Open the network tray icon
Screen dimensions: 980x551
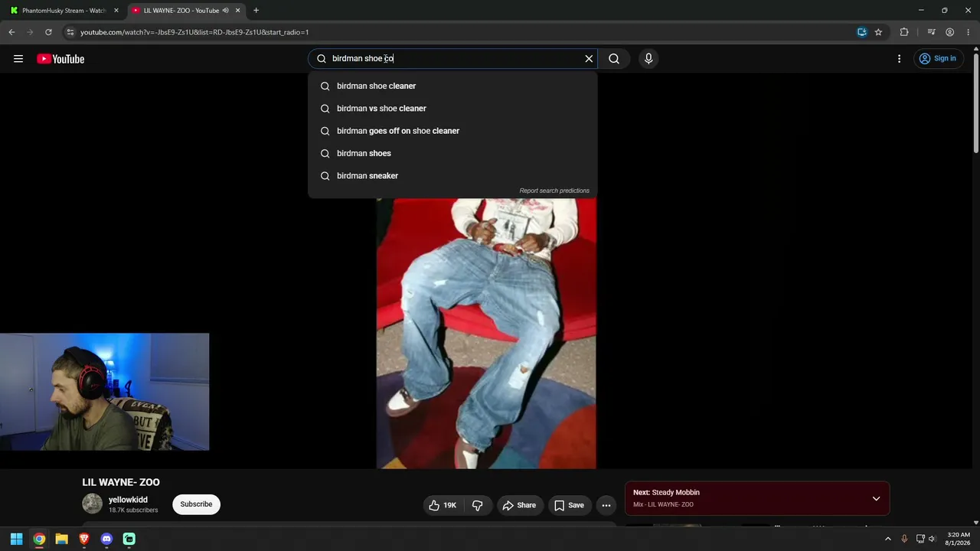[920, 539]
